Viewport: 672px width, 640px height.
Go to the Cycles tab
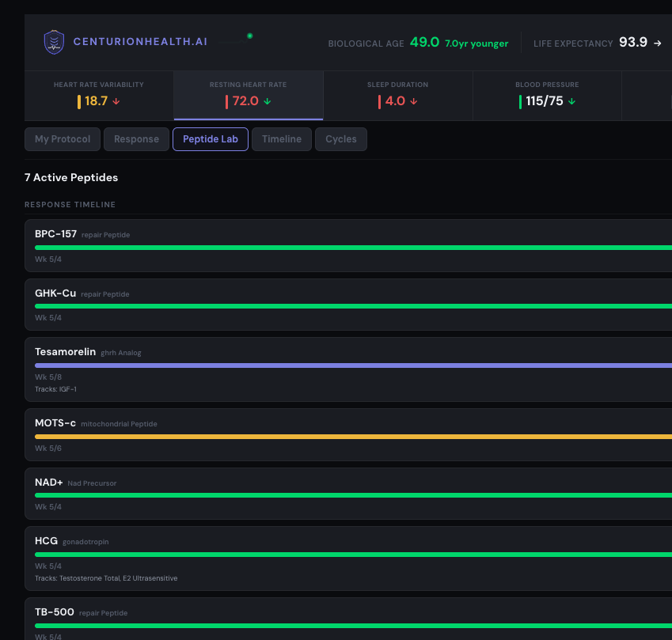coord(341,139)
